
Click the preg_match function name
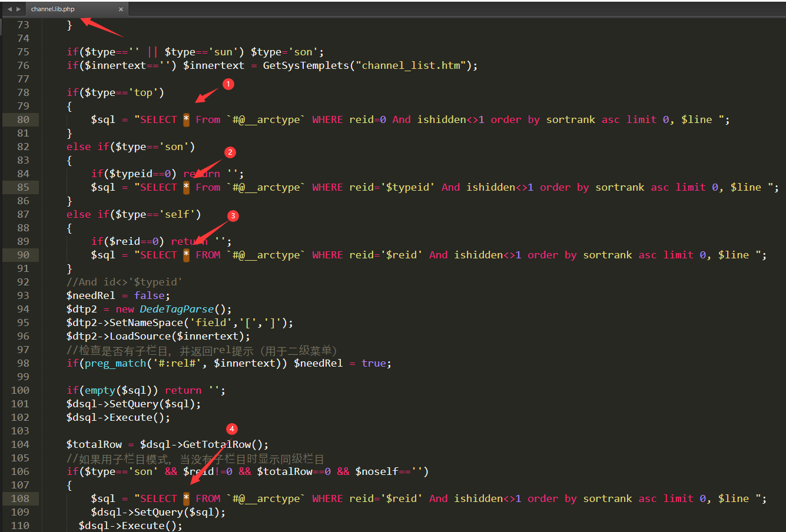tap(115, 363)
